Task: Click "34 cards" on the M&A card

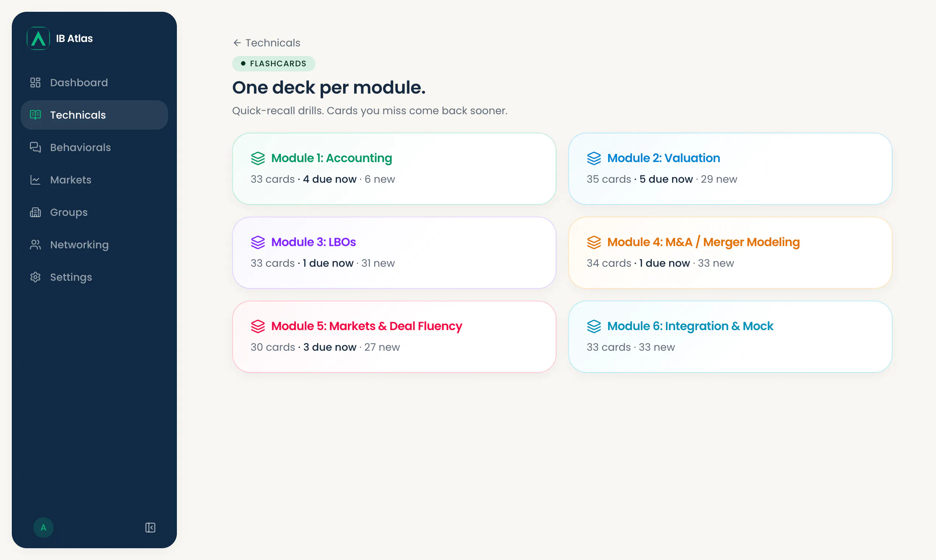Action: (x=608, y=263)
